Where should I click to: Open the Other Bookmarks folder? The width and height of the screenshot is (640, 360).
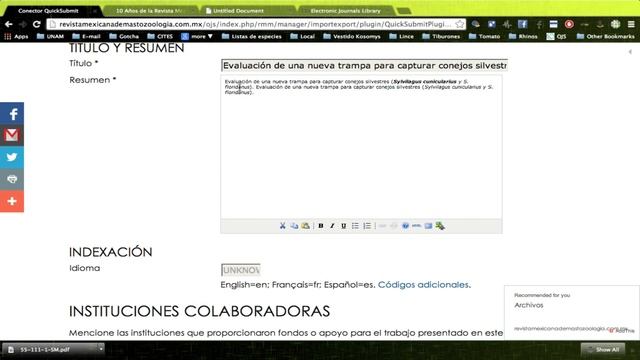pyautogui.click(x=606, y=36)
